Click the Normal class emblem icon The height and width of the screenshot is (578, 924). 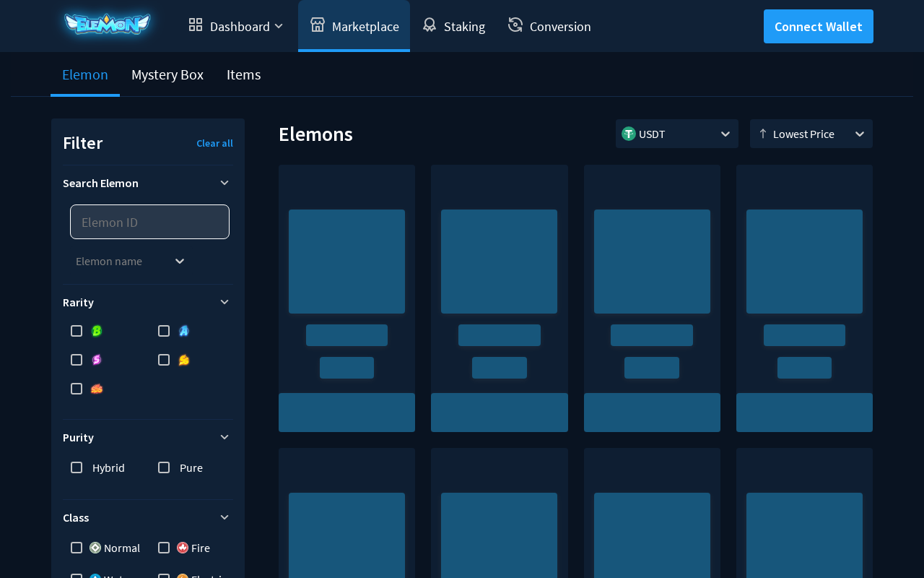(95, 548)
